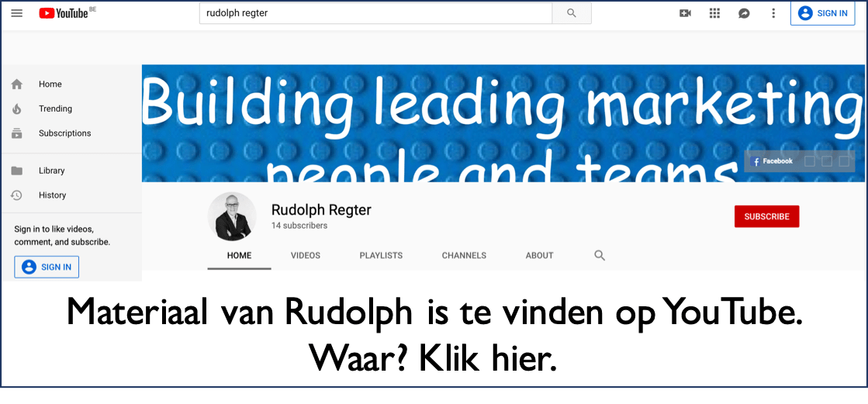Click the 'Waar? Klik hier.' text
Screen dimensions: 868x404
[x=432, y=358]
